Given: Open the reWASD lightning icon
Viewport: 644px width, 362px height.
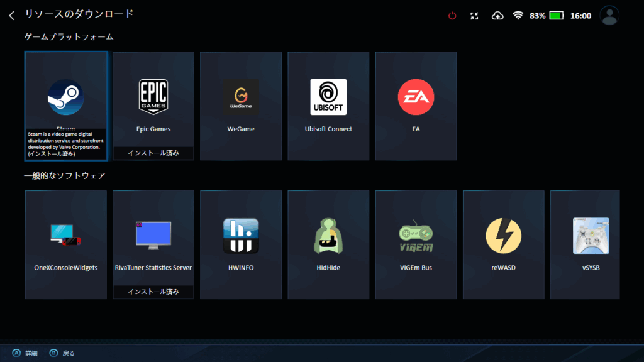Looking at the screenshot, I should 503,236.
